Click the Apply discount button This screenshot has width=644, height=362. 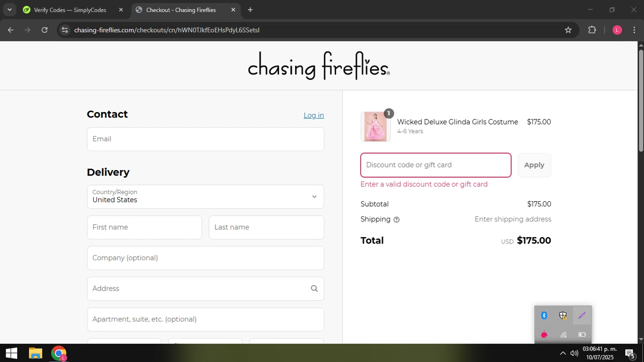(x=534, y=165)
